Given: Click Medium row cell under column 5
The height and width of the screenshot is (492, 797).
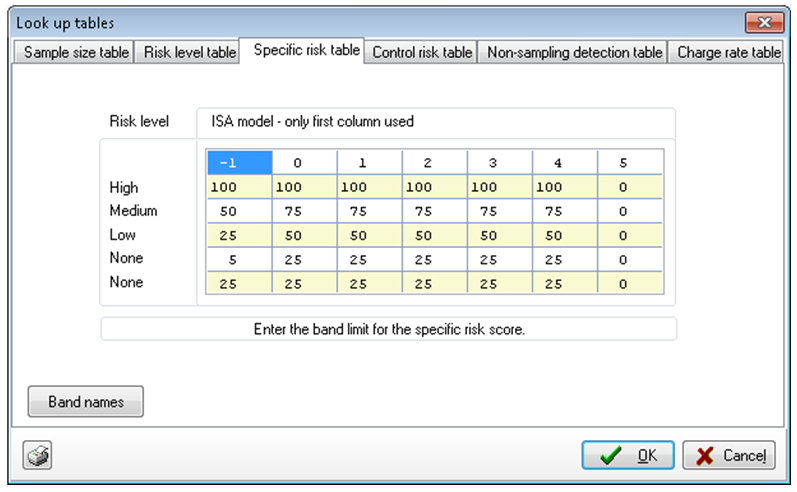Looking at the screenshot, I should (x=630, y=211).
